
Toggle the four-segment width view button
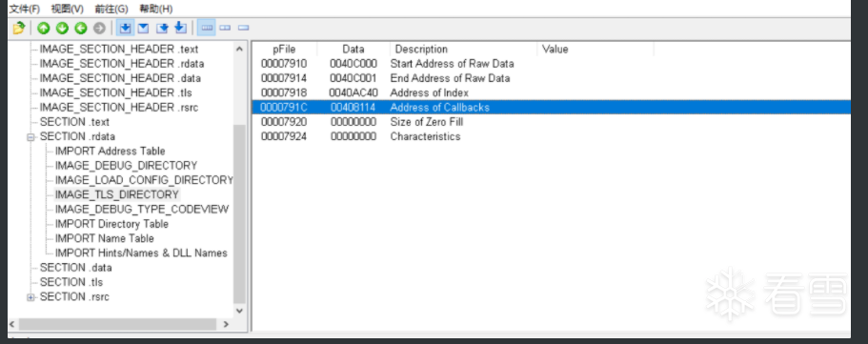pyautogui.click(x=207, y=28)
